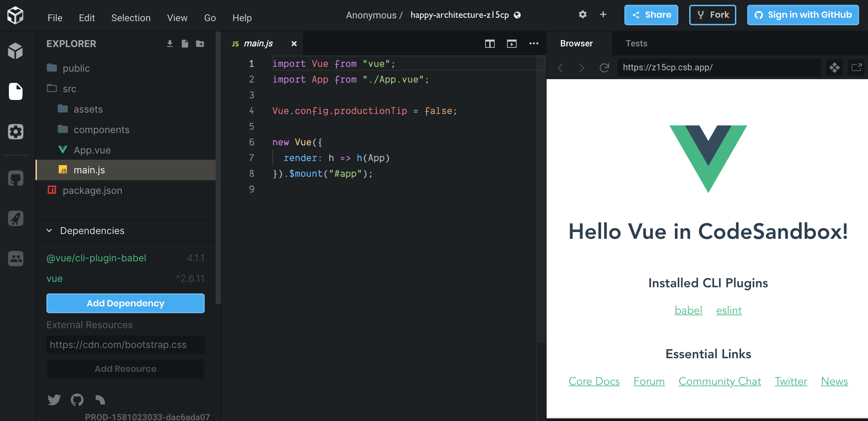Click the Add Dependency button

pyautogui.click(x=125, y=303)
